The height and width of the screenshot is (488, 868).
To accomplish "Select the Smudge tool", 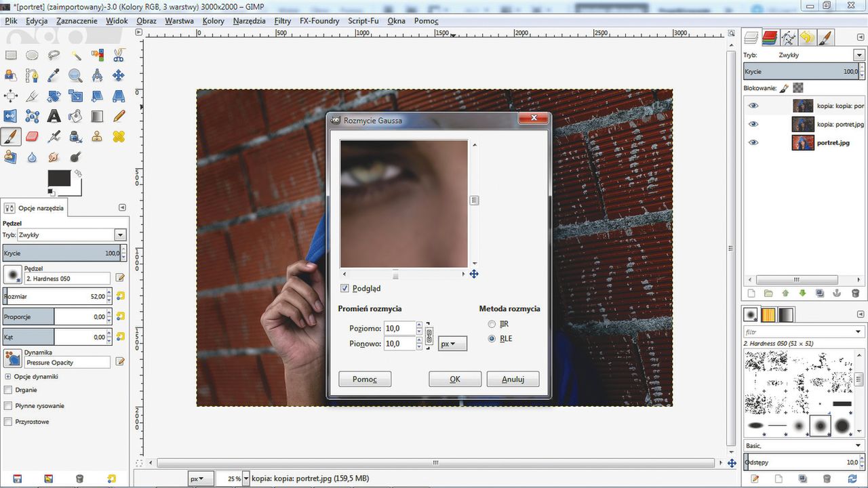I will (x=54, y=157).
